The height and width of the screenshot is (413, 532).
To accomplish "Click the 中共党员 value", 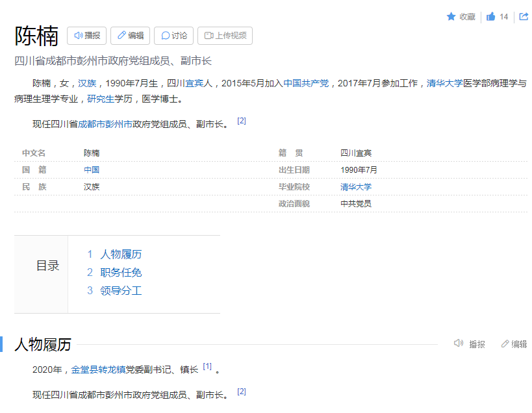I will [x=356, y=204].
